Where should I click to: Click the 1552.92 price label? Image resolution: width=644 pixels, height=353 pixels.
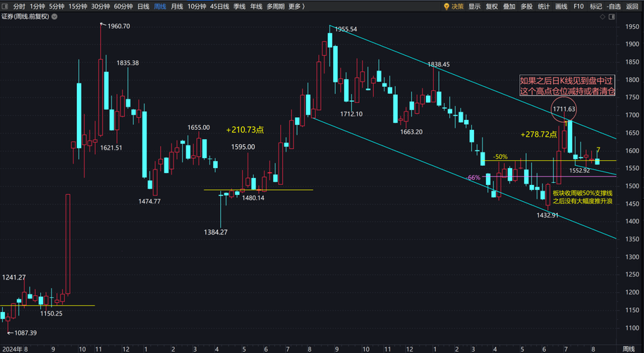580,171
